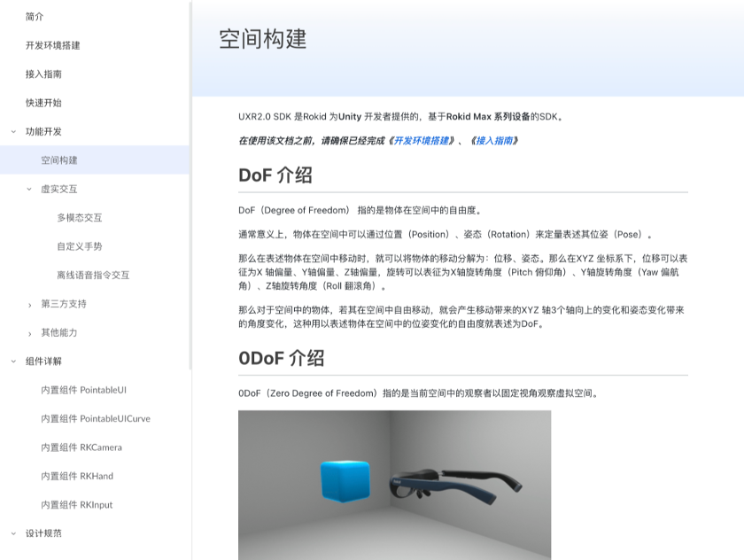Open 内置组件 RKInput page
Screen dimensions: 744x560
click(77, 505)
